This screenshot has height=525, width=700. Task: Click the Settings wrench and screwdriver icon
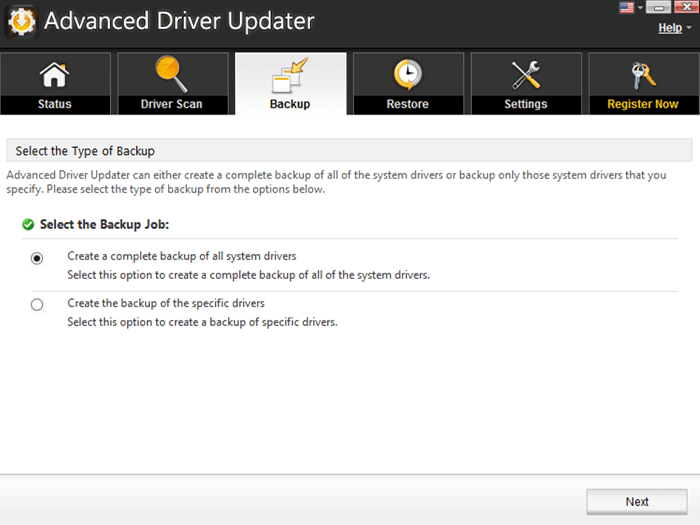click(x=526, y=75)
